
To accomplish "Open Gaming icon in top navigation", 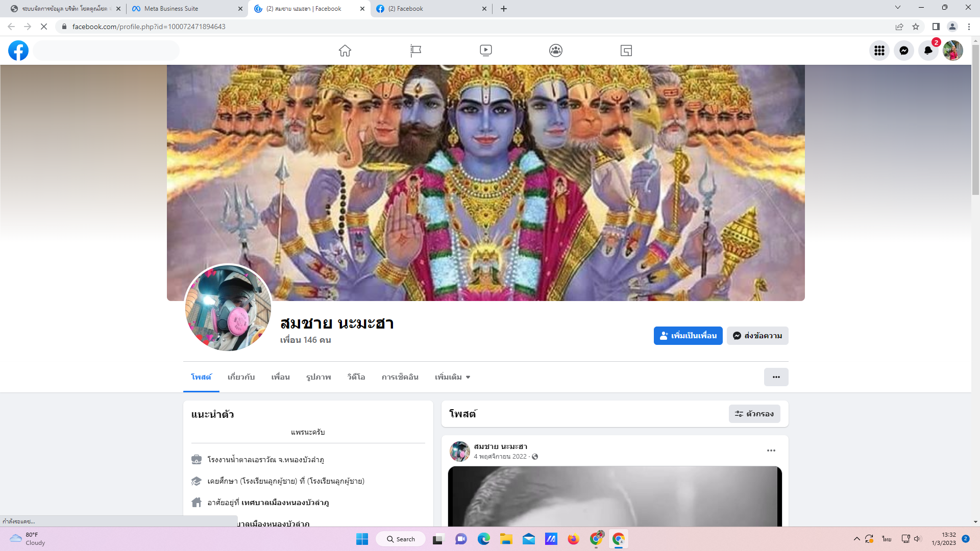I will pyautogui.click(x=626, y=51).
